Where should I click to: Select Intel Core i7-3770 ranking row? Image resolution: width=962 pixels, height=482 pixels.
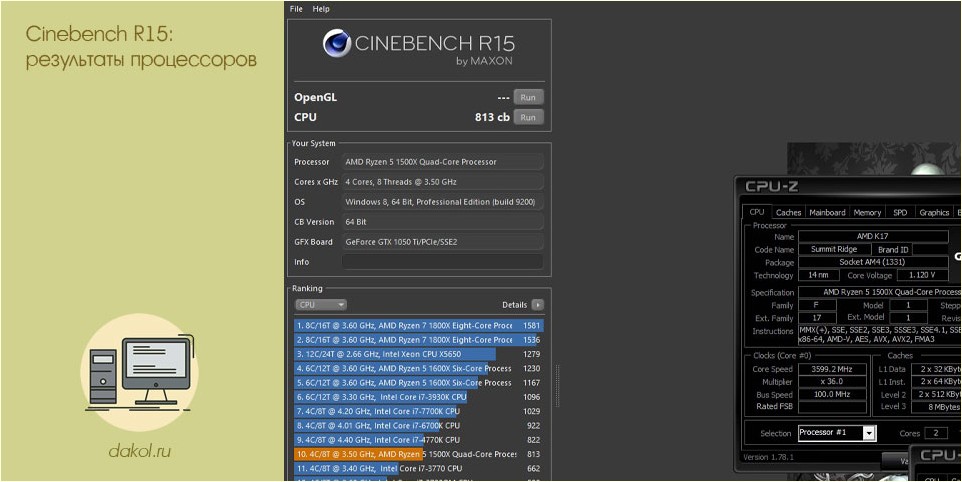[418, 469]
